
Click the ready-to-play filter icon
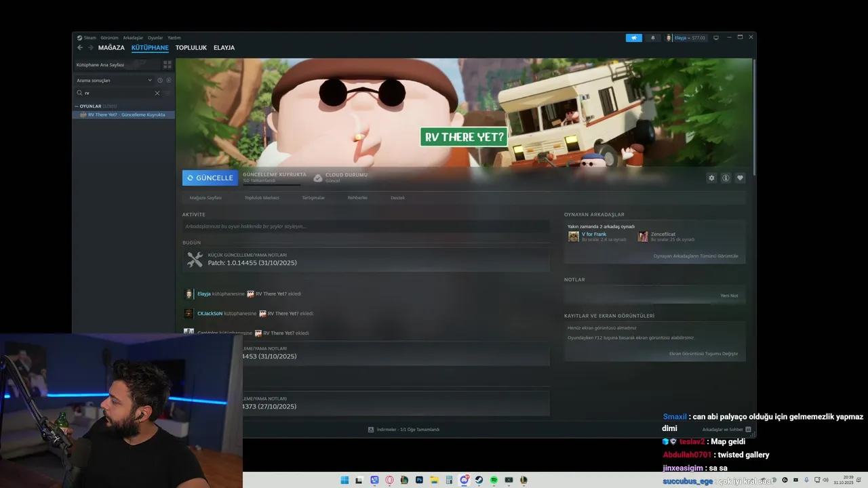169,80
